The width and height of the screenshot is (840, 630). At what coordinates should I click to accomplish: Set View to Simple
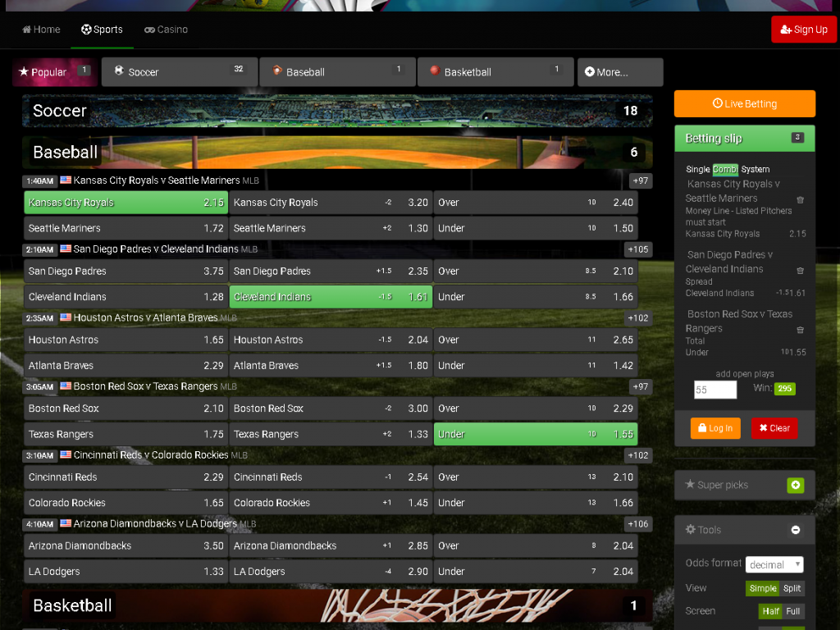point(763,588)
